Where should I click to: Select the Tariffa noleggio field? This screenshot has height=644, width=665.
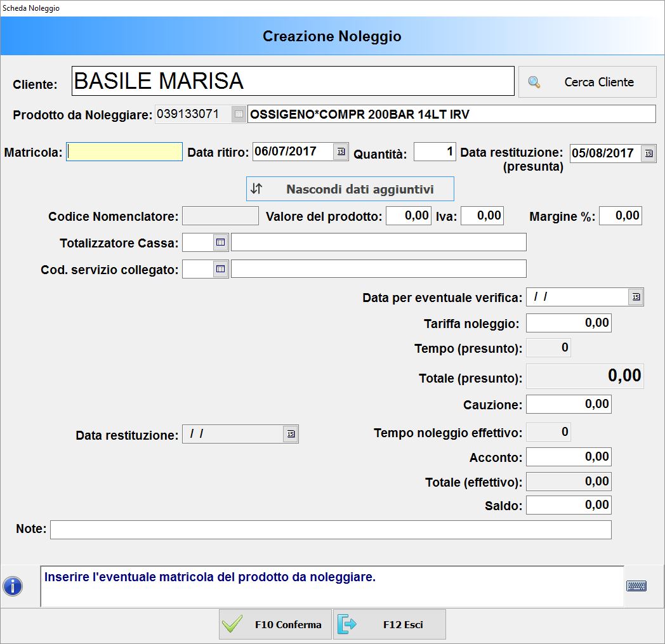(569, 323)
